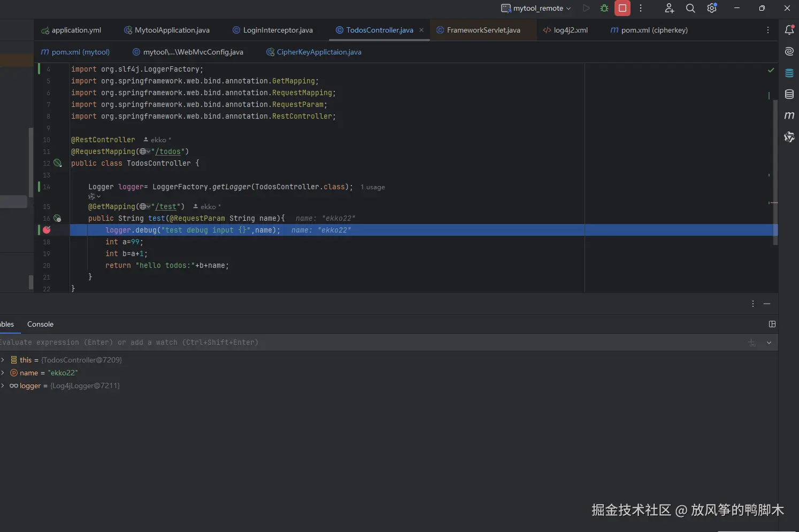This screenshot has height=532, width=799.
Task: Open the /todos URL mapping globe dropdown
Action: (x=145, y=151)
